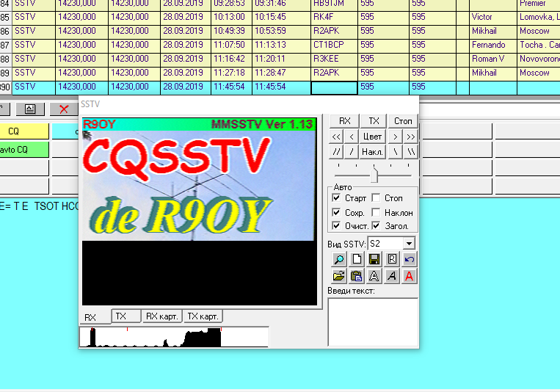The image size is (560, 392).
Task: Click the Цвет color button
Action: [374, 136]
